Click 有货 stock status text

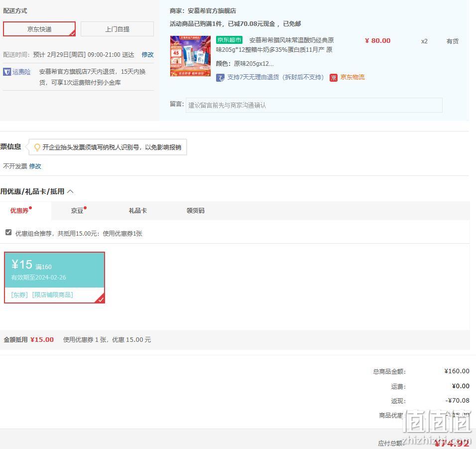pos(452,41)
